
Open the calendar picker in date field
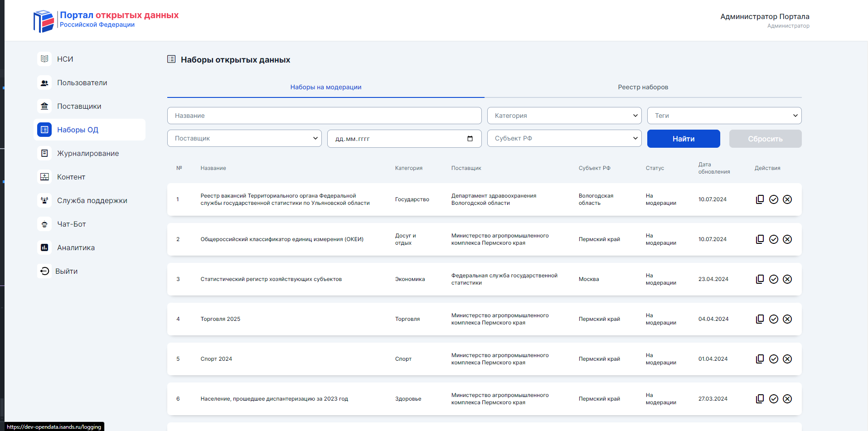(x=470, y=139)
